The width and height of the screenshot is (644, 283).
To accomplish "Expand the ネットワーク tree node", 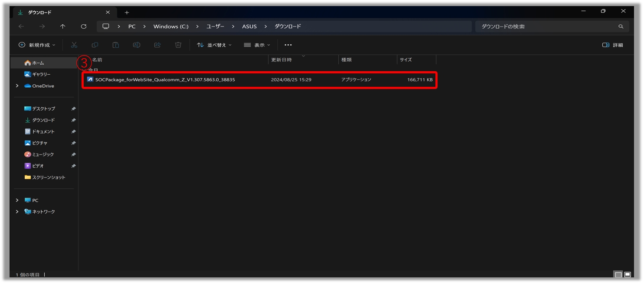I will click(x=17, y=212).
